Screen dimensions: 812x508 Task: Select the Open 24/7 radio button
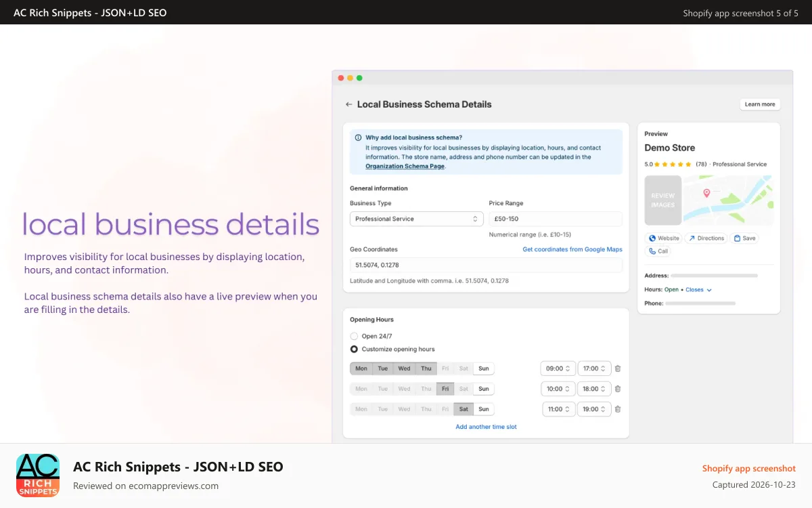(354, 336)
